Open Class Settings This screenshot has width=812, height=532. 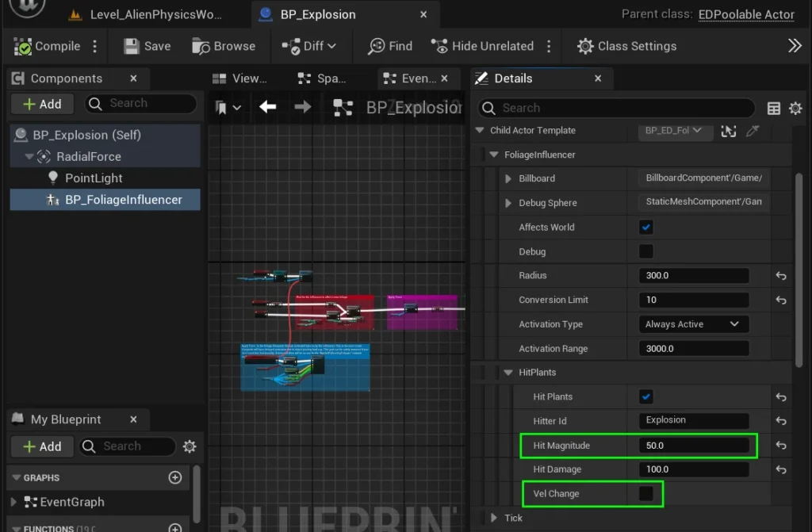(626, 46)
